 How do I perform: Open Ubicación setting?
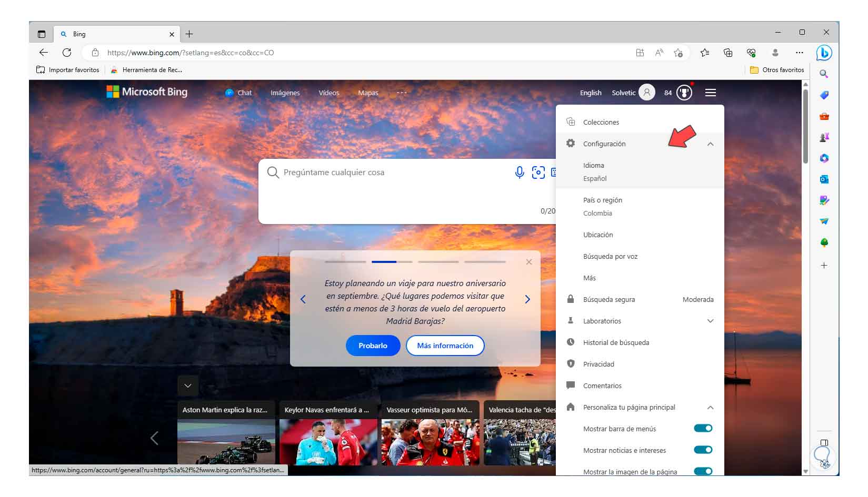click(640, 235)
